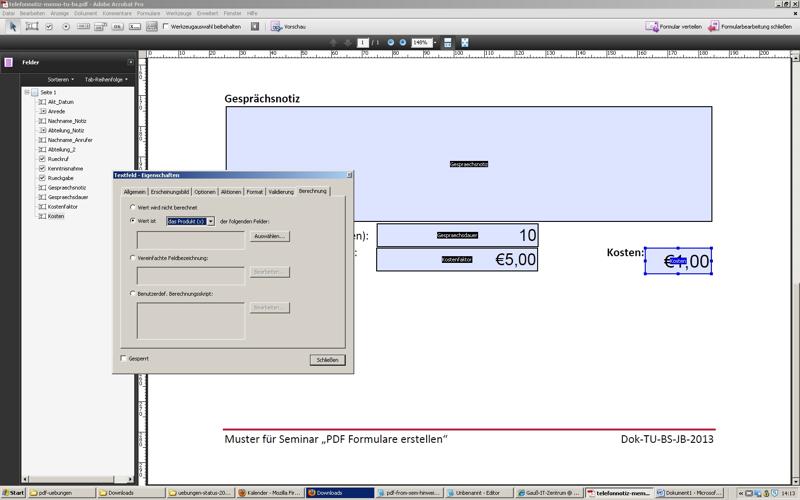The height and width of the screenshot is (500, 800).
Task: Open Kalender - Mozilla Firefox taskbar item
Action: [x=270, y=493]
